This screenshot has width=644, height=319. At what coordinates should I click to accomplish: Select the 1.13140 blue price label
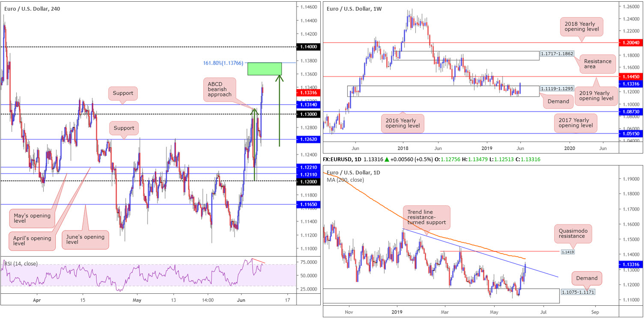(309, 104)
